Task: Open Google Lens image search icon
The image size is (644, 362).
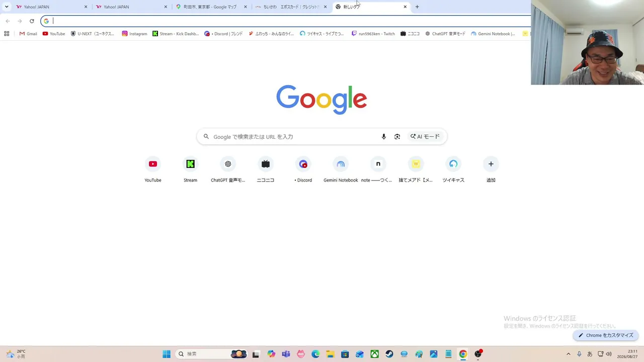Action: coord(397,137)
